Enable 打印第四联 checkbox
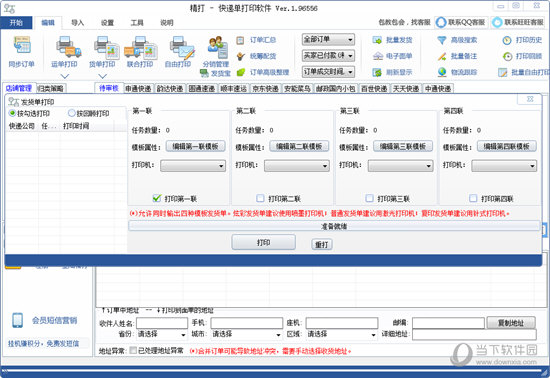This screenshot has width=550, height=378. pos(473,198)
